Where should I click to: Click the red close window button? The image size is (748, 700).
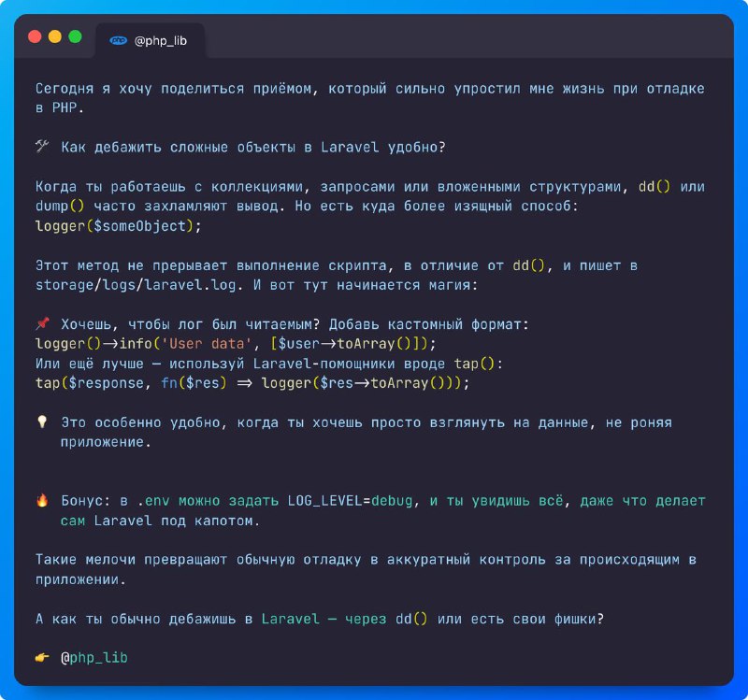coord(35,36)
